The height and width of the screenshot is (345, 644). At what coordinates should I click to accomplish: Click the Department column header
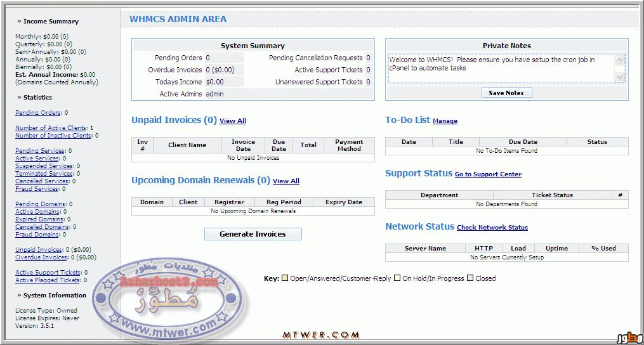[x=440, y=195]
